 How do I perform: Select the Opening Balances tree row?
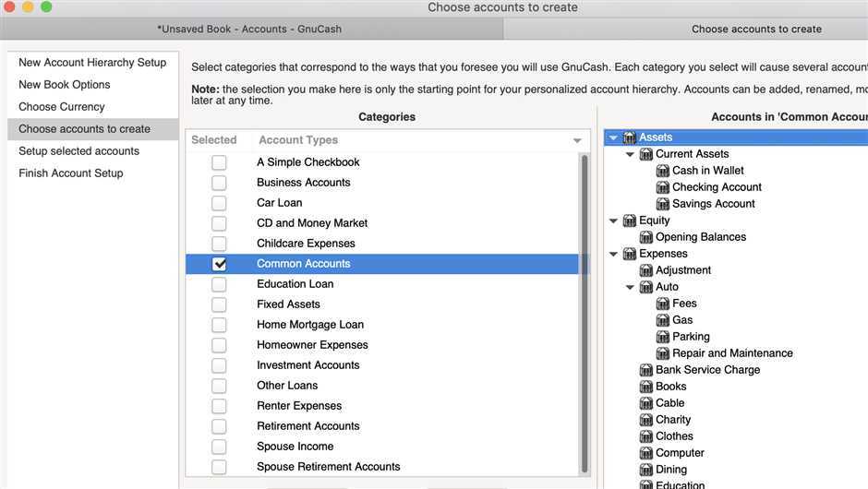click(736, 237)
